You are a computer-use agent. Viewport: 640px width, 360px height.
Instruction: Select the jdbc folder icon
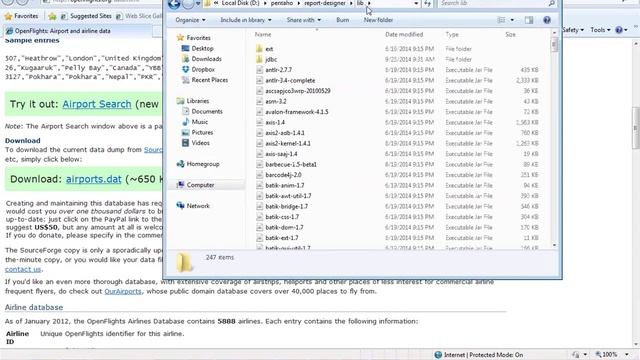(259, 59)
